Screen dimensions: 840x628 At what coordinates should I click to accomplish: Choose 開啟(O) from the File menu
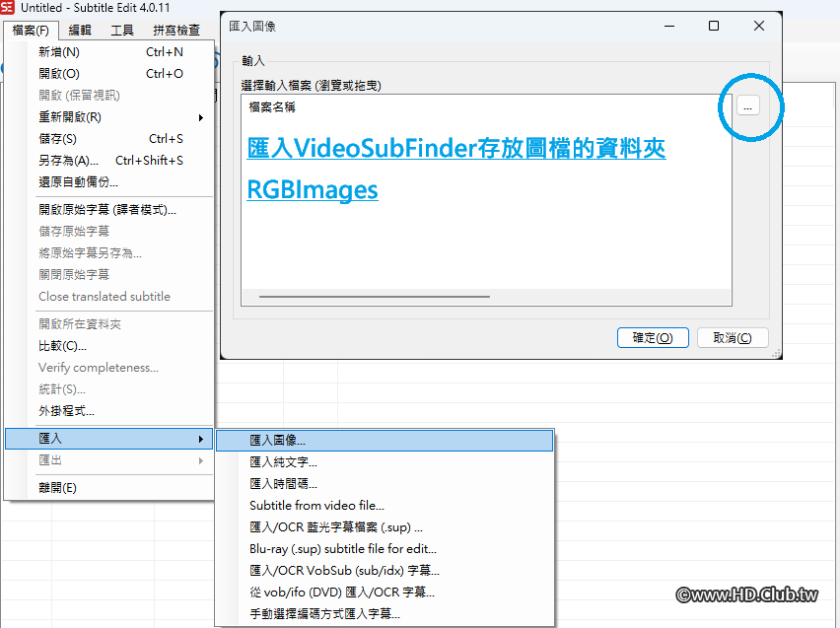[x=109, y=73]
